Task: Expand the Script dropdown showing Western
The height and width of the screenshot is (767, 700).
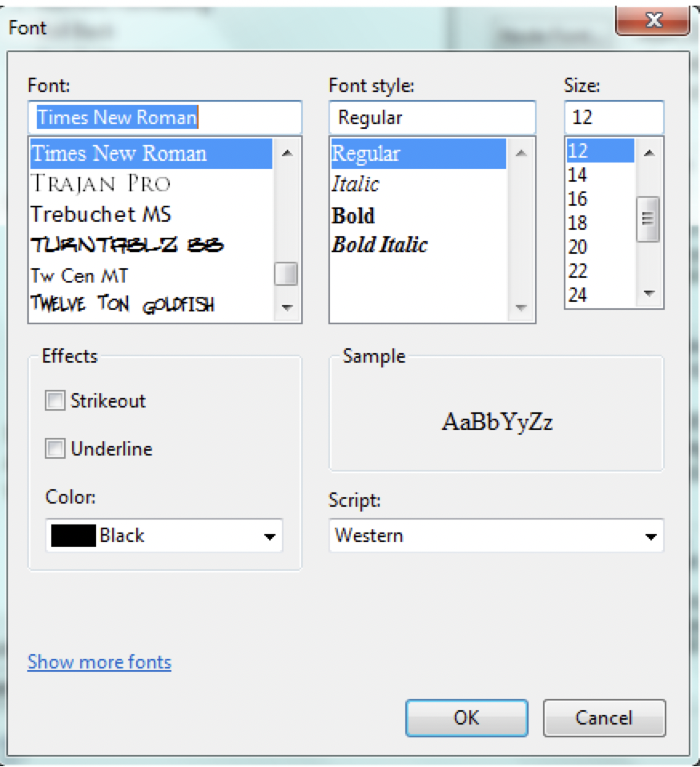Action: pyautogui.click(x=650, y=536)
